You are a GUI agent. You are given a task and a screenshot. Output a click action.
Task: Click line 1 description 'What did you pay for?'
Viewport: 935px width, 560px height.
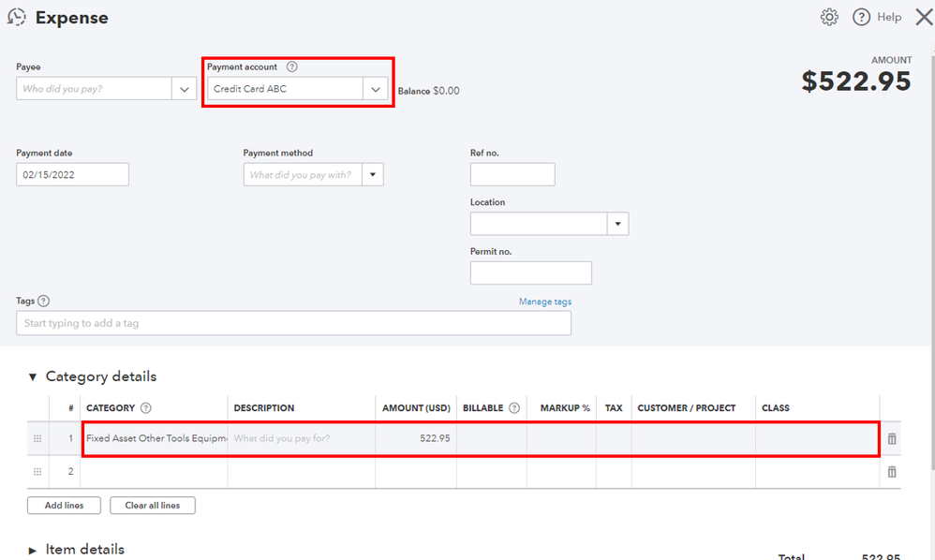point(301,438)
